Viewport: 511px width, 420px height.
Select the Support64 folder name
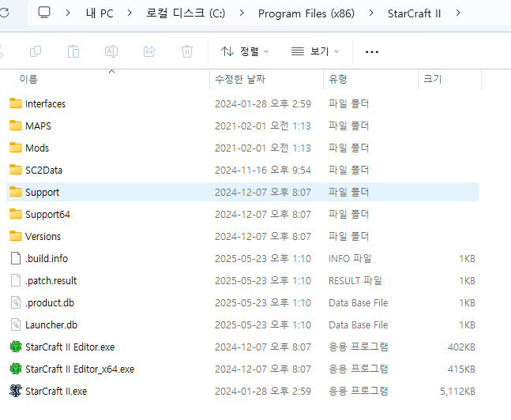47,215
